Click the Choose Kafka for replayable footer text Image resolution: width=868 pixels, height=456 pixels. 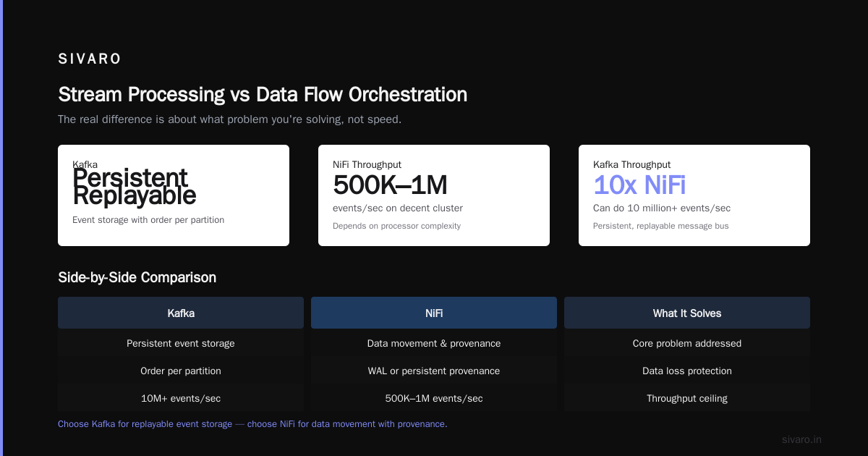pos(252,424)
